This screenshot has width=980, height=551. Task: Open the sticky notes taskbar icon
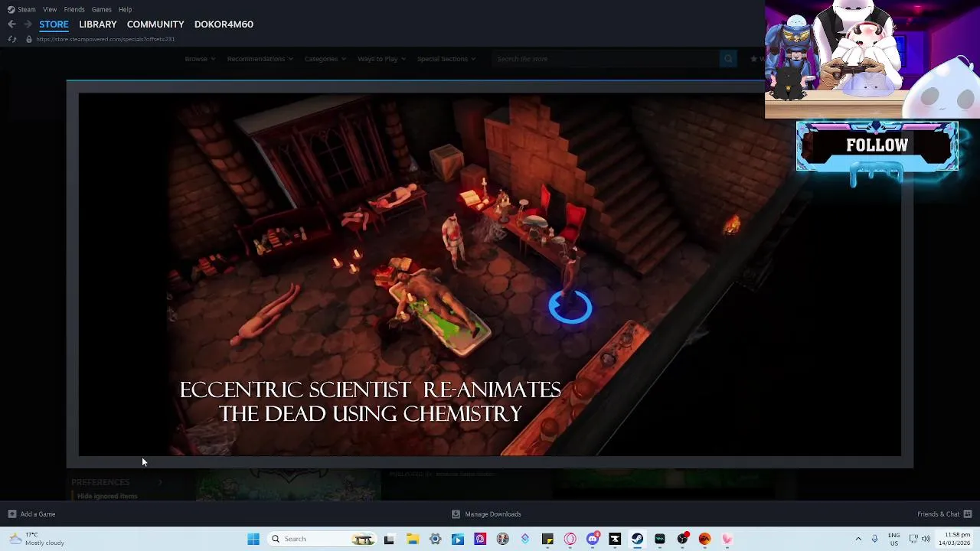[547, 539]
